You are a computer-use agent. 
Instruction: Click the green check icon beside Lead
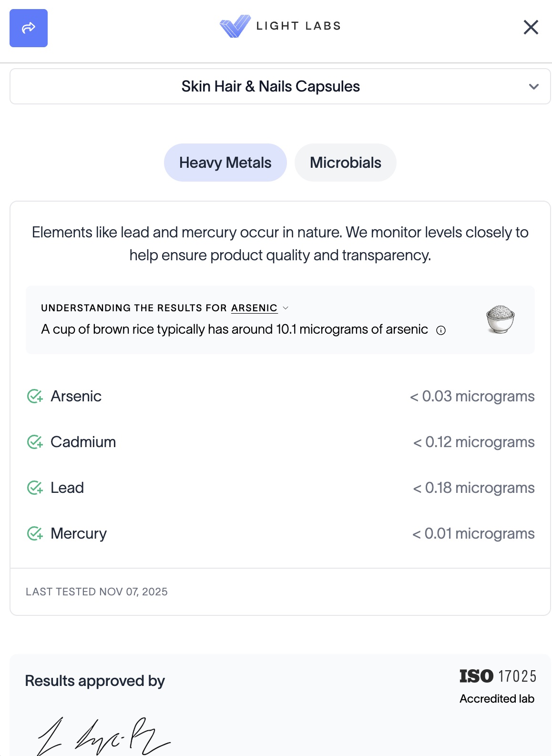[35, 488]
